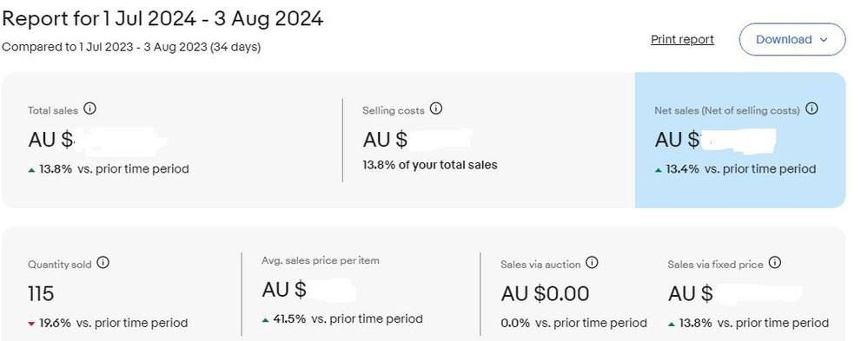Click info icon beside Sales via auction
The image size is (868, 341).
(x=592, y=263)
